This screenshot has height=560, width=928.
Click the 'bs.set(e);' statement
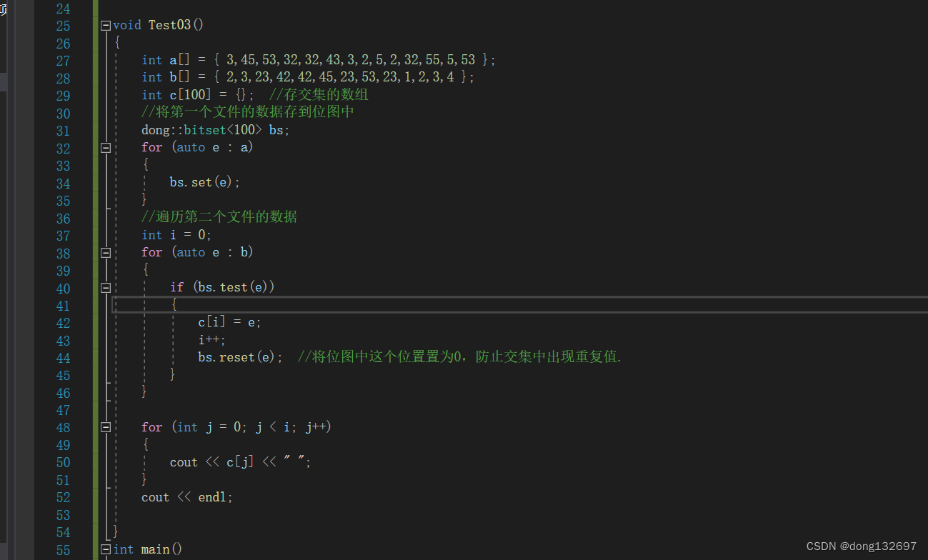coord(205,182)
